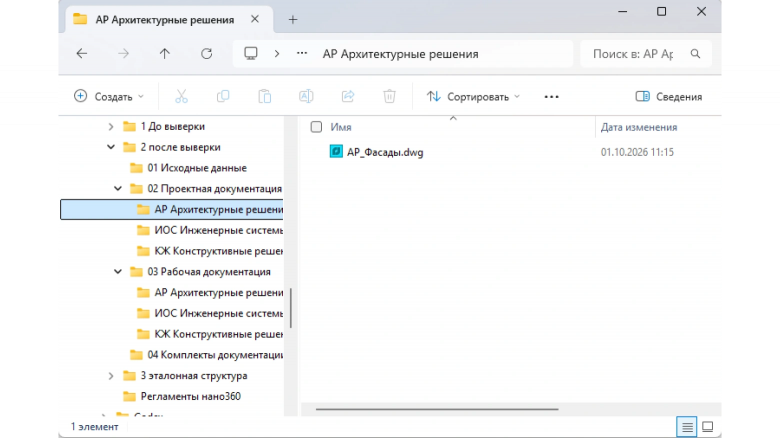Select КЖ Конструктивные решения under 03 Рабочая
780x438 pixels.
tap(218, 334)
